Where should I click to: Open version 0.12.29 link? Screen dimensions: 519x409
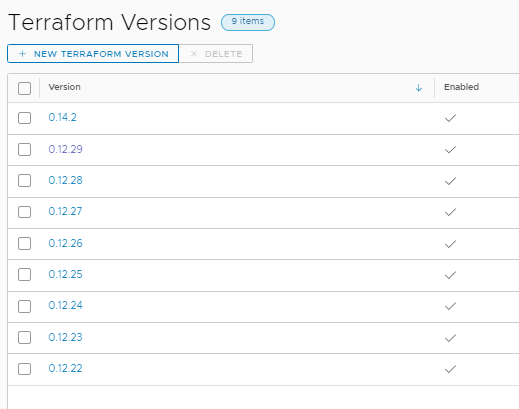pos(65,149)
